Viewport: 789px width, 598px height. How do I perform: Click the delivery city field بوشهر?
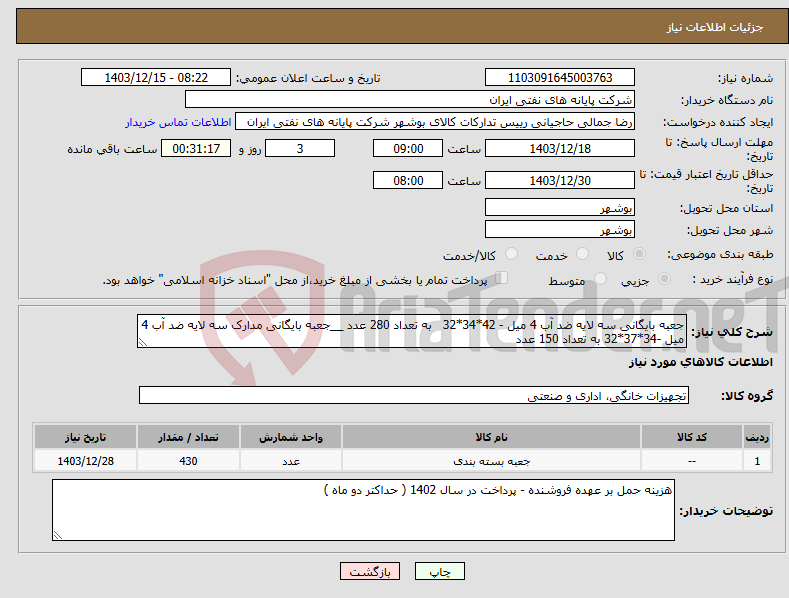[560, 230]
